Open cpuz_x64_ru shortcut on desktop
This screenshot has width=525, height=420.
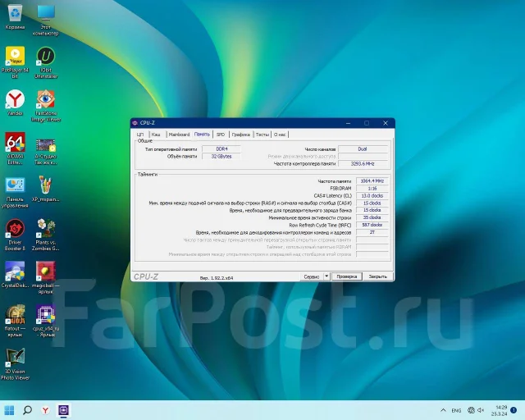tap(46, 321)
